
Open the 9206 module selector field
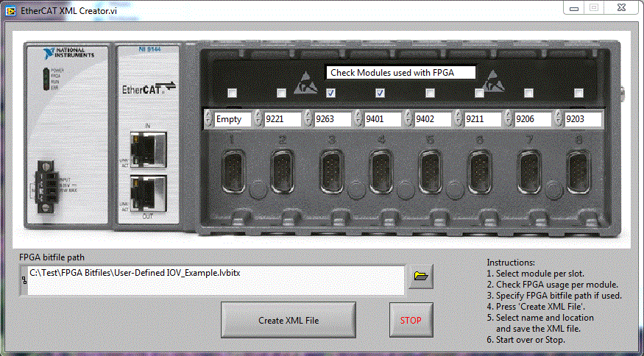click(534, 119)
